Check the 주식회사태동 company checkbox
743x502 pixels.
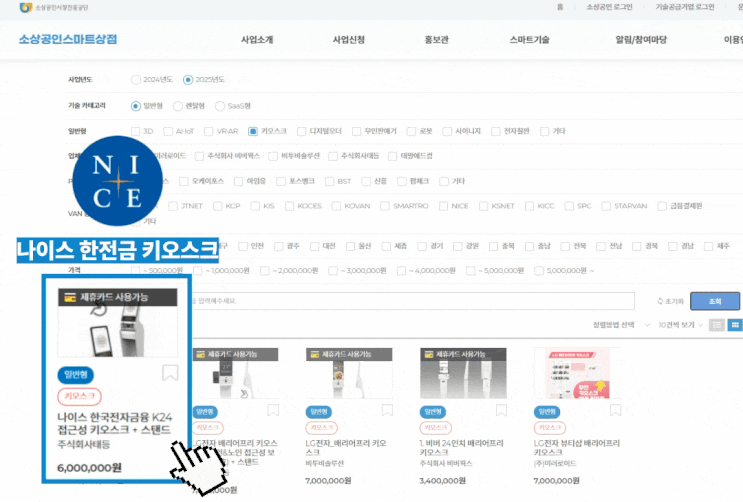[333, 156]
